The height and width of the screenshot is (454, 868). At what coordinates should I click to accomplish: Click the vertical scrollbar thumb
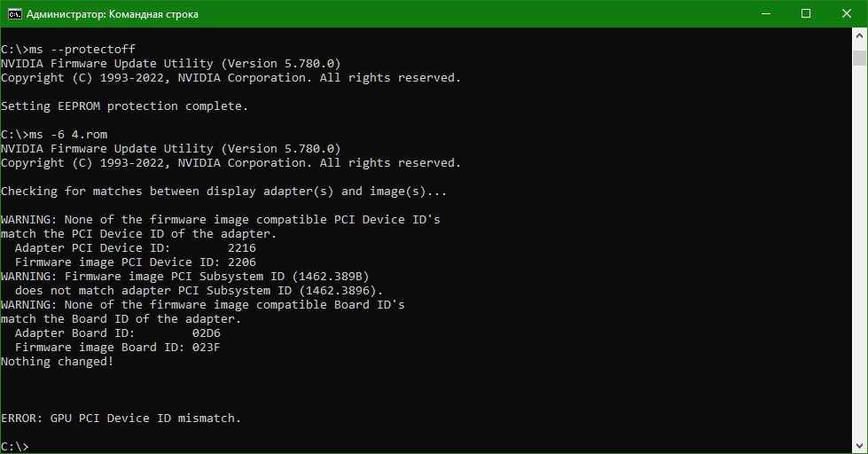coord(859,59)
